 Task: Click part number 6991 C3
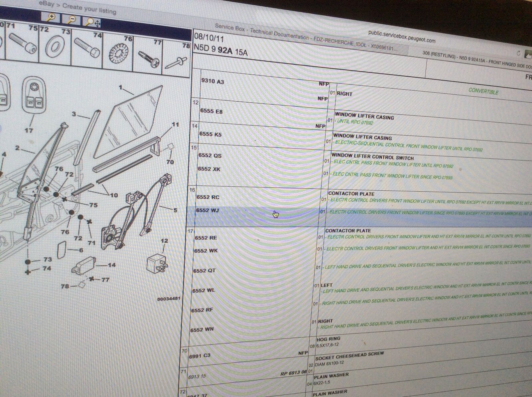[x=199, y=356]
